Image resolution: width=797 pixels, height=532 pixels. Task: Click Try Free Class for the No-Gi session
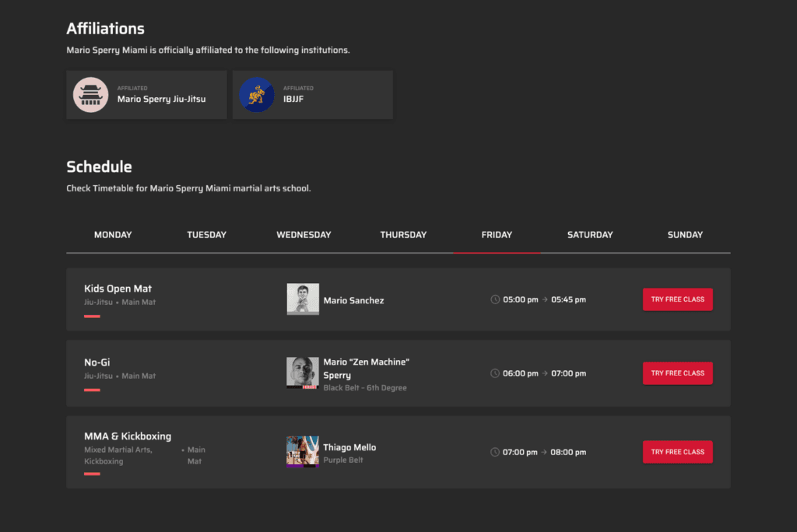tap(677, 373)
